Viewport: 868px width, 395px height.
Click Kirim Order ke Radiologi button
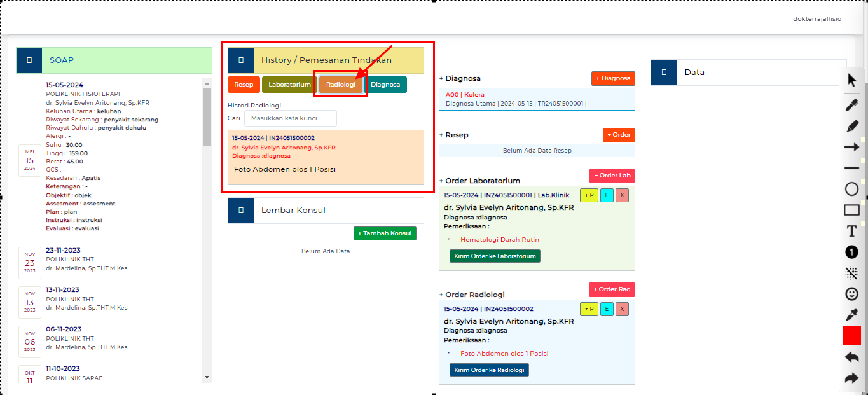click(x=488, y=370)
